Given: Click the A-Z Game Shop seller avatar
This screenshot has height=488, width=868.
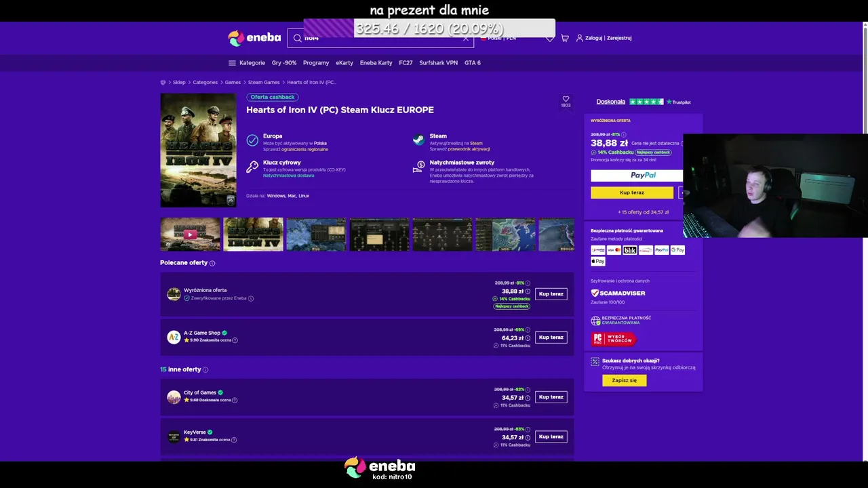Looking at the screenshot, I should (174, 337).
